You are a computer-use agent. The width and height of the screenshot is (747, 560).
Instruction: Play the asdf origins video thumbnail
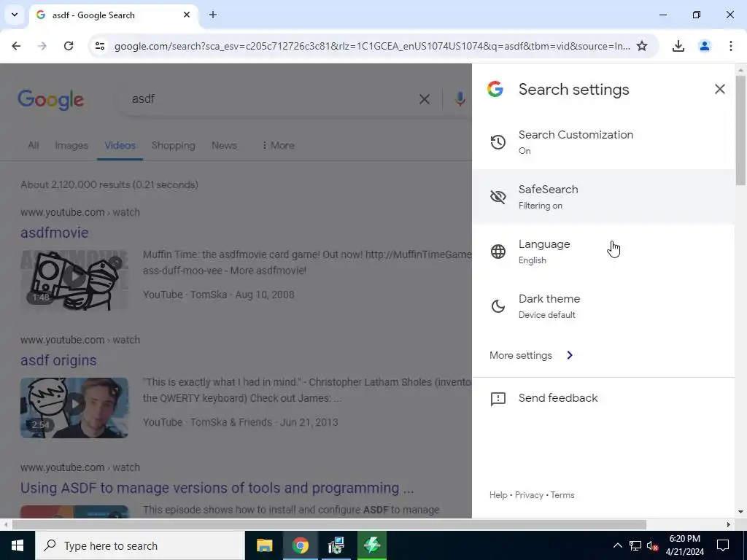[x=74, y=408]
